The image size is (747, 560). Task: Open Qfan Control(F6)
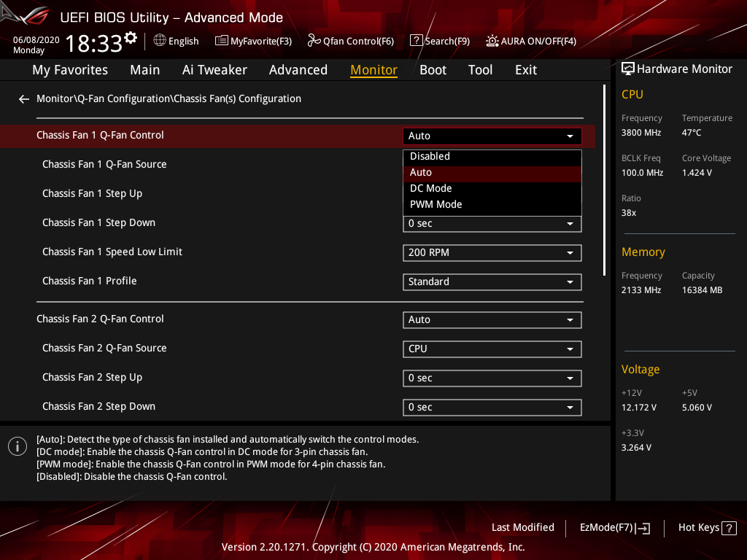[x=351, y=41]
